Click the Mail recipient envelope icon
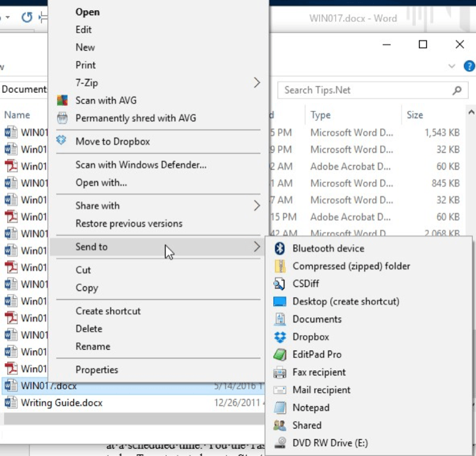The height and width of the screenshot is (456, 476). pyautogui.click(x=280, y=390)
